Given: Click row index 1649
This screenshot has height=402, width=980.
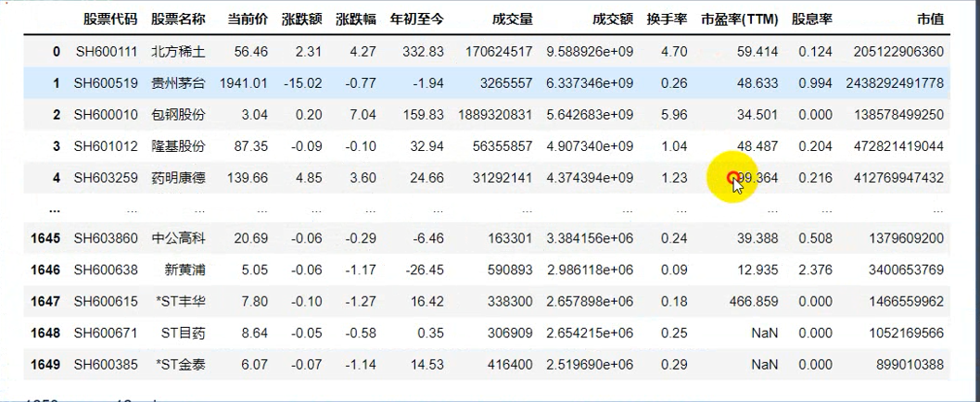Looking at the screenshot, I should [x=45, y=365].
